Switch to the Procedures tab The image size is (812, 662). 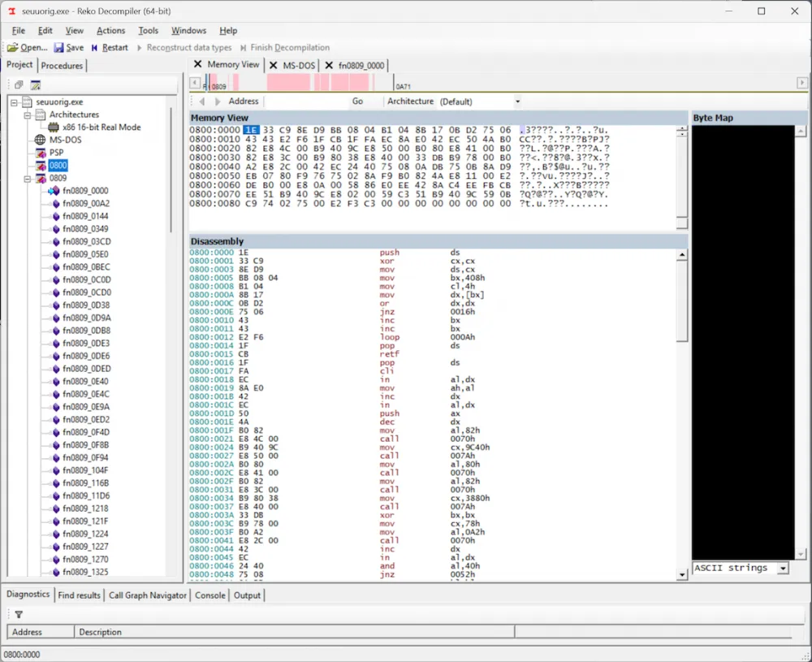(62, 66)
